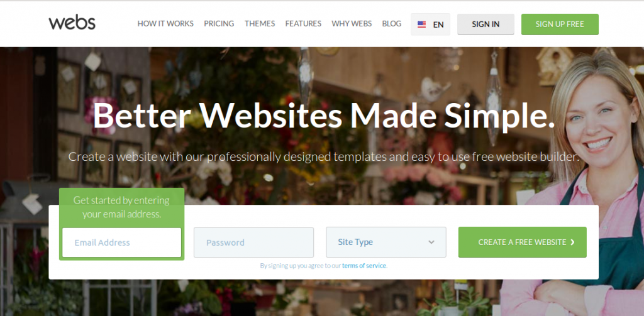Click the arrow on Create A Free Website

572,242
